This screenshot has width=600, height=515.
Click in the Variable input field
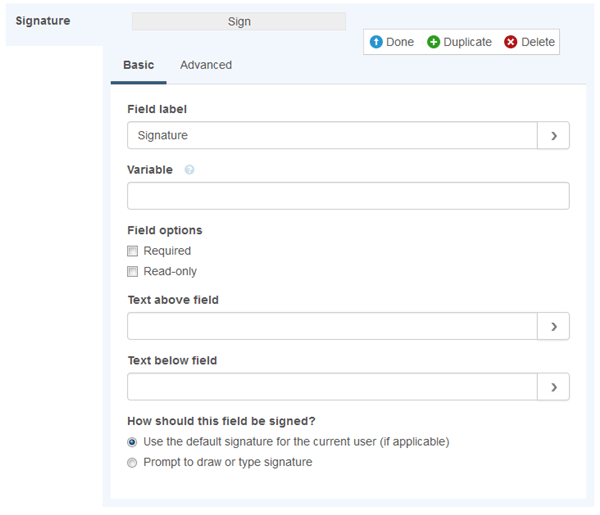tap(348, 196)
